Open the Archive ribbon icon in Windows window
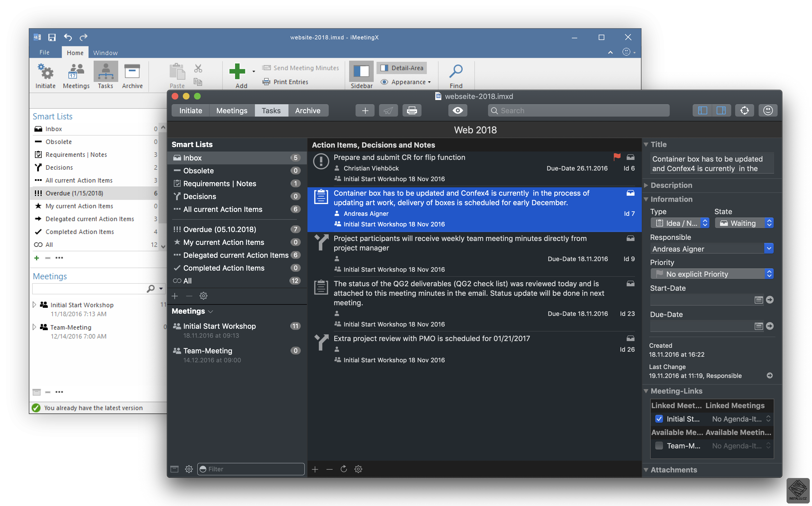Image resolution: width=812 pixels, height=506 pixels. click(132, 76)
